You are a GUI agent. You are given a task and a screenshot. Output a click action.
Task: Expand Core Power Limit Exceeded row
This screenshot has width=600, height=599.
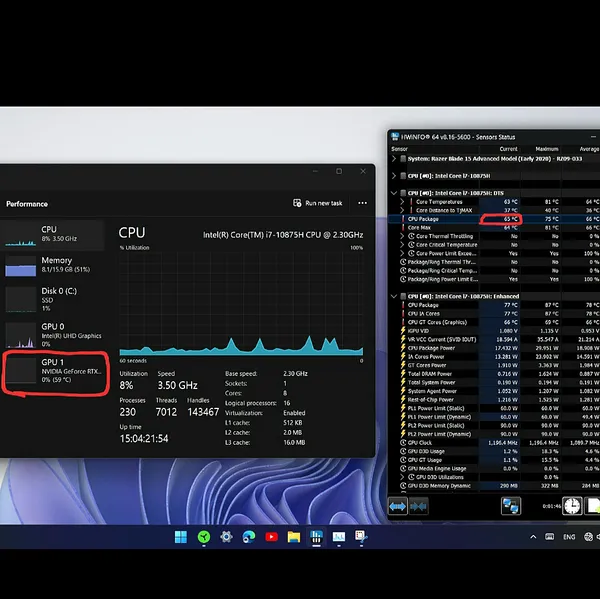coord(402,253)
